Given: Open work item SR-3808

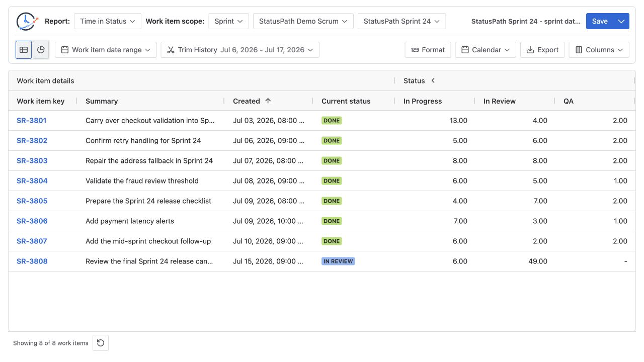Looking at the screenshot, I should 32,261.
